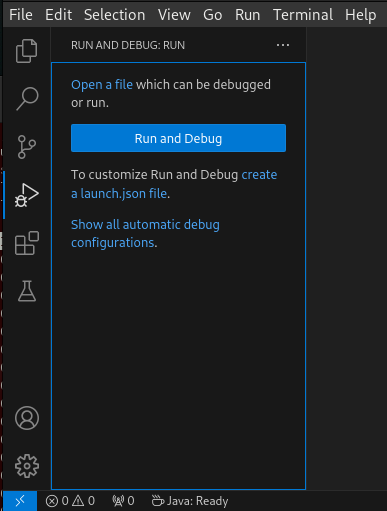The width and height of the screenshot is (387, 511).
Task: Select the Run and Debug activity icon
Action: pos(27,195)
